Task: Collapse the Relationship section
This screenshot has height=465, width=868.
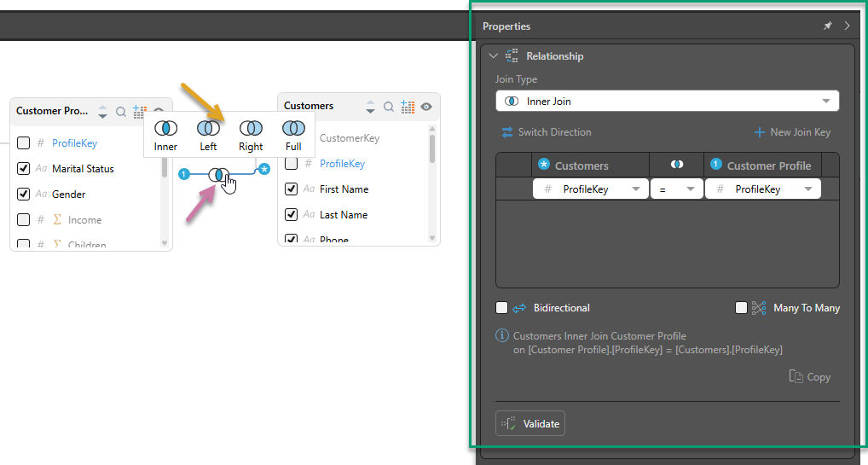Action: [x=494, y=56]
